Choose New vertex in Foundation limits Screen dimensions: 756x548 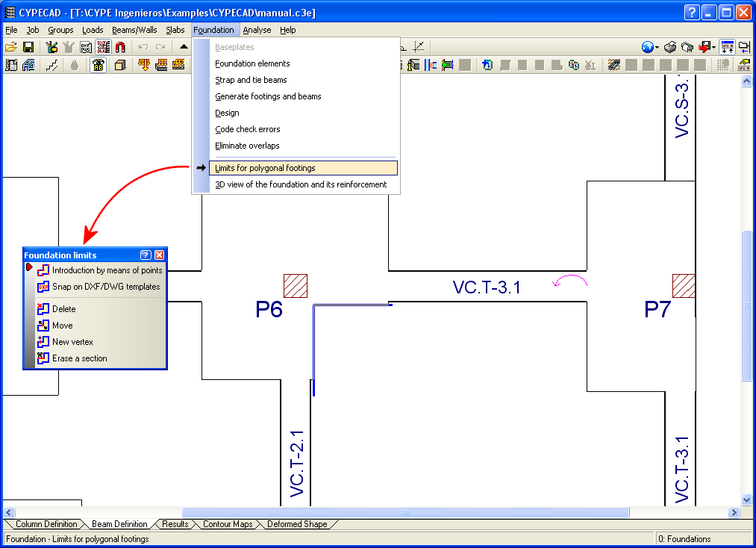click(100, 342)
